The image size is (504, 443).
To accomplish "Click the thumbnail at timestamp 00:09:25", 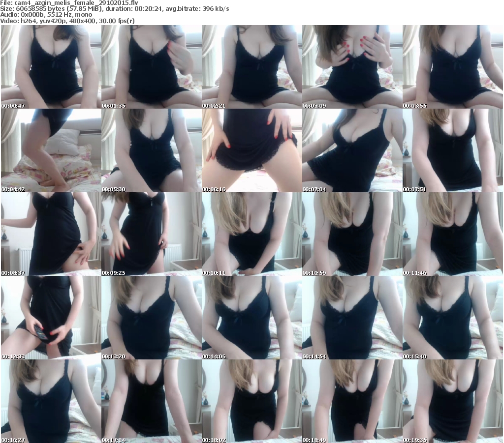I will [x=152, y=234].
